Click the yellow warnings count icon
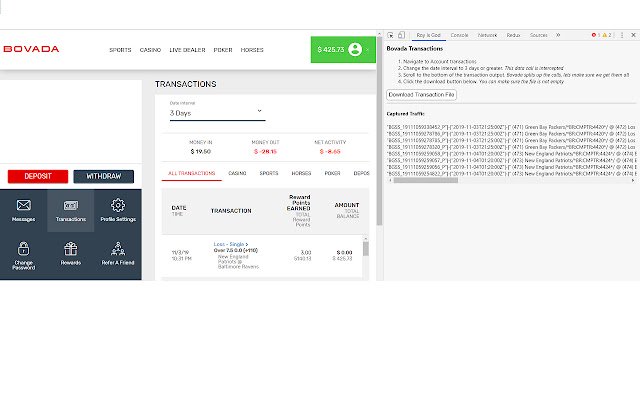The height and width of the screenshot is (400, 640). click(607, 35)
